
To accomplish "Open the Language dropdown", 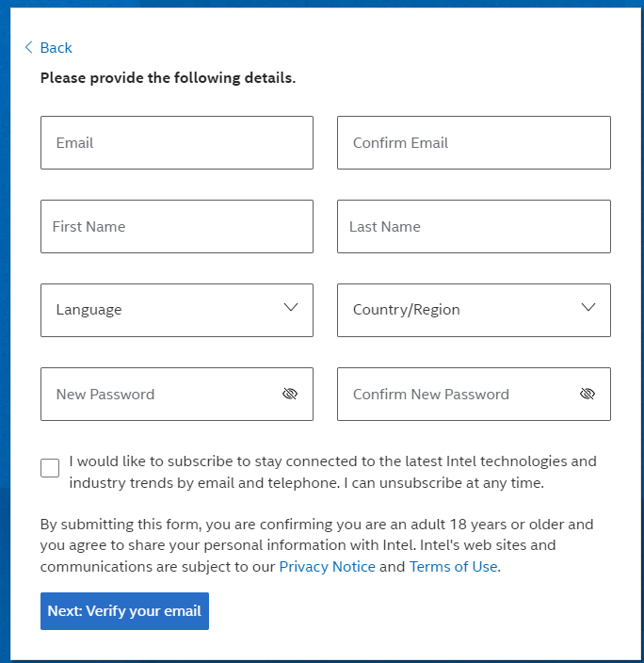I will tap(160, 310).
